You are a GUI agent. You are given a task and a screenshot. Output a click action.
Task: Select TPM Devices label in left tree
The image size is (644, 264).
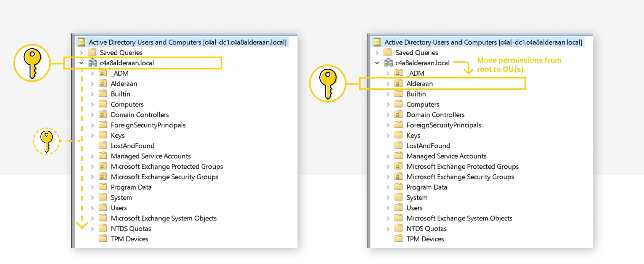(129, 239)
